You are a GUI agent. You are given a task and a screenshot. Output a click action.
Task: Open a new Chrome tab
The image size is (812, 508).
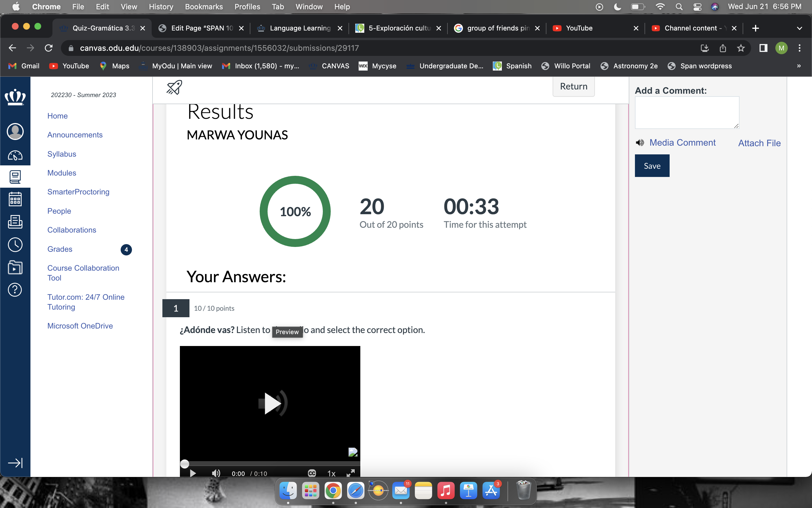tap(756, 28)
